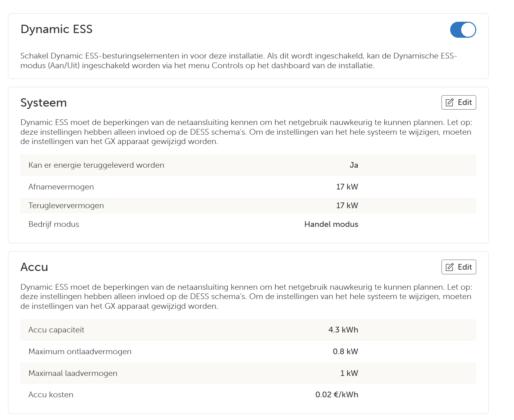
Task: Click the Systeem section heading
Action: click(43, 103)
